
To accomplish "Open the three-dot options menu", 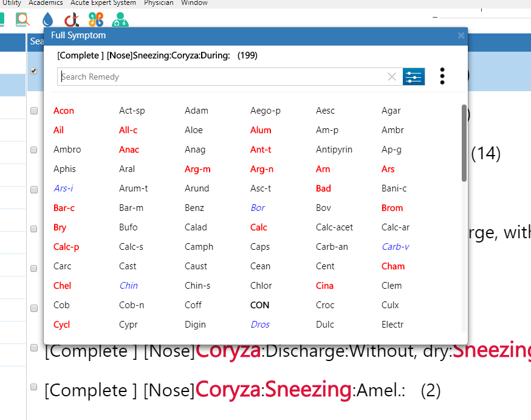I will [x=442, y=76].
